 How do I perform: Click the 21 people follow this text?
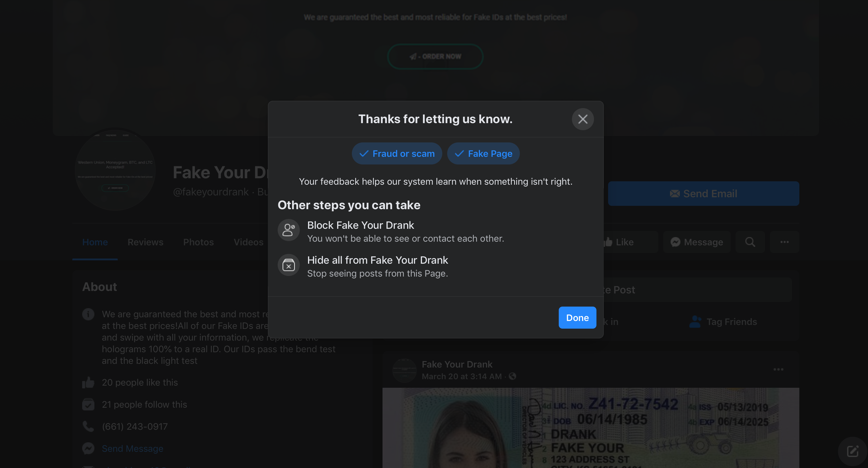click(x=144, y=404)
